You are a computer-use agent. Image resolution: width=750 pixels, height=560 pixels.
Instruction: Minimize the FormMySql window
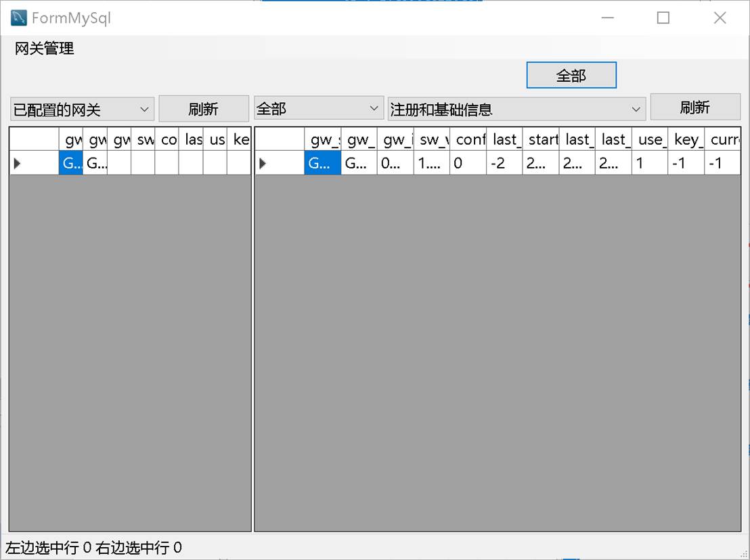[607, 18]
